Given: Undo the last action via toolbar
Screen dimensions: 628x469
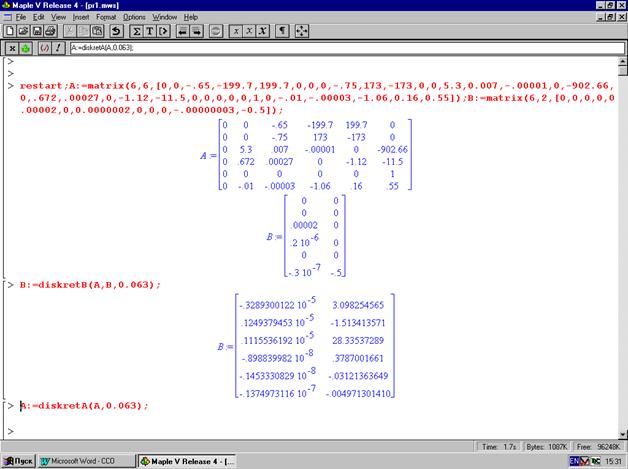Looking at the screenshot, I should [116, 31].
